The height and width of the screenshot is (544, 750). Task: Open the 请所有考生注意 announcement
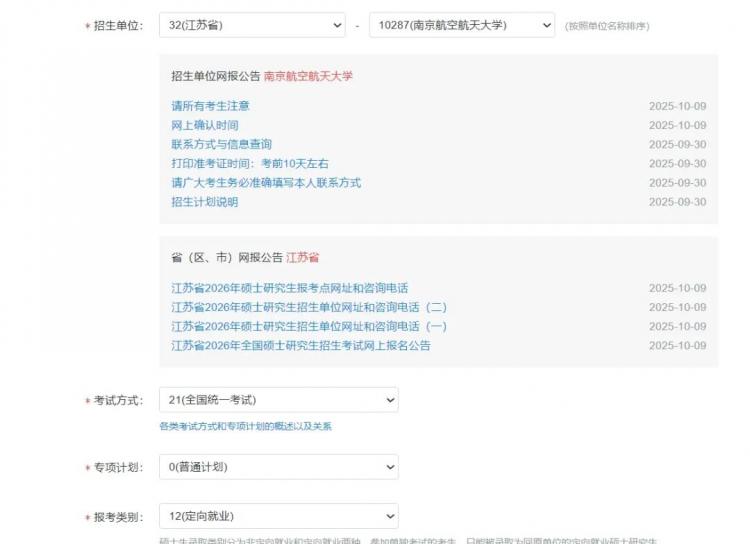pos(210,106)
